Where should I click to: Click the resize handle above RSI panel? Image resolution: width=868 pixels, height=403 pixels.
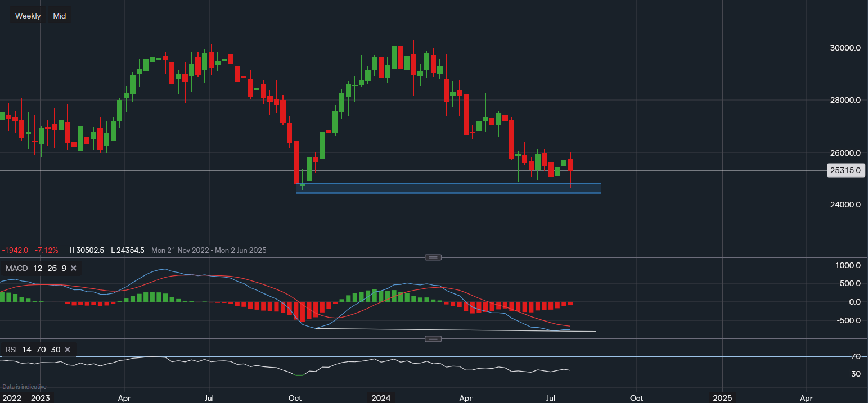point(433,339)
